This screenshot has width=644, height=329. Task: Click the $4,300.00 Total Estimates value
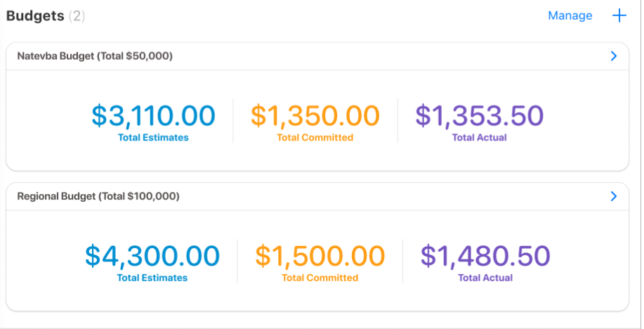152,256
